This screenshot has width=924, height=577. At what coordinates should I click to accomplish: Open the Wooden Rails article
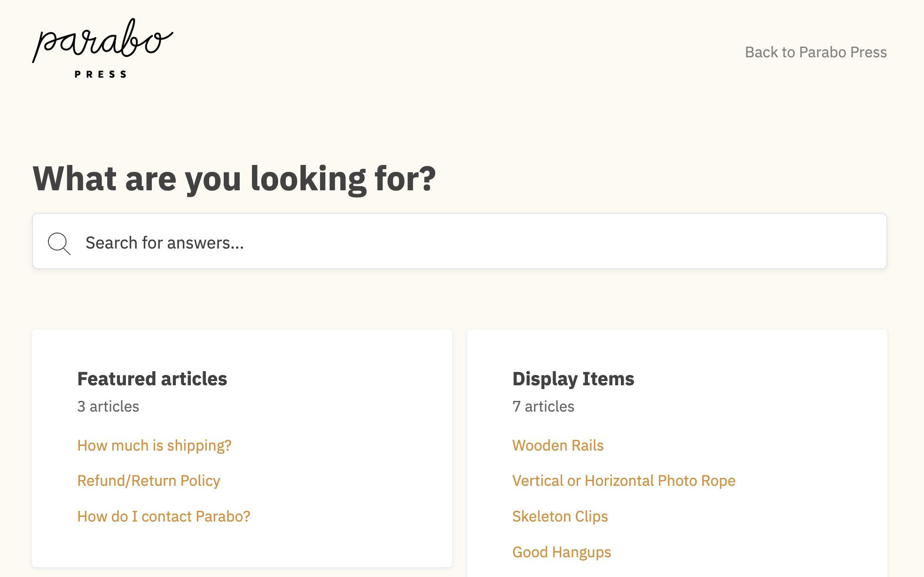click(x=557, y=445)
